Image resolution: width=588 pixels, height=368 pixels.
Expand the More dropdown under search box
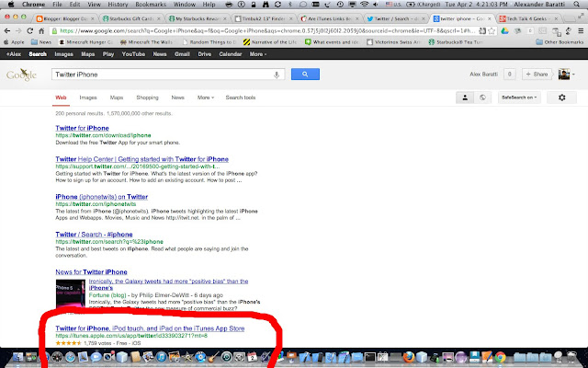(x=206, y=98)
